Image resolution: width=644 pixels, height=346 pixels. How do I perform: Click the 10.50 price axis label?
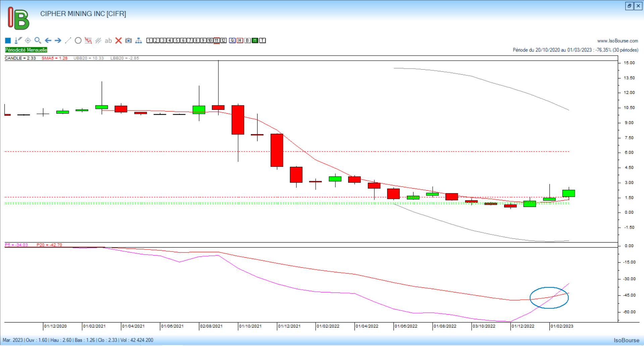pos(629,108)
